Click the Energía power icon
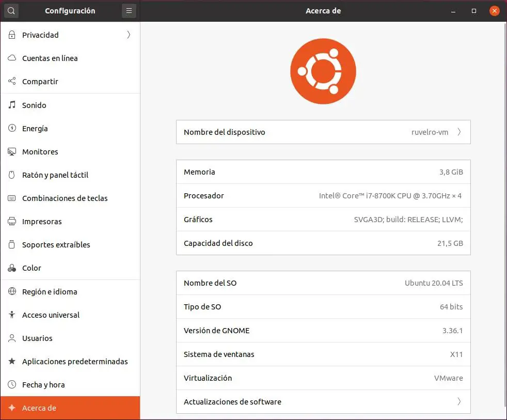This screenshot has width=507, height=420. 12,129
